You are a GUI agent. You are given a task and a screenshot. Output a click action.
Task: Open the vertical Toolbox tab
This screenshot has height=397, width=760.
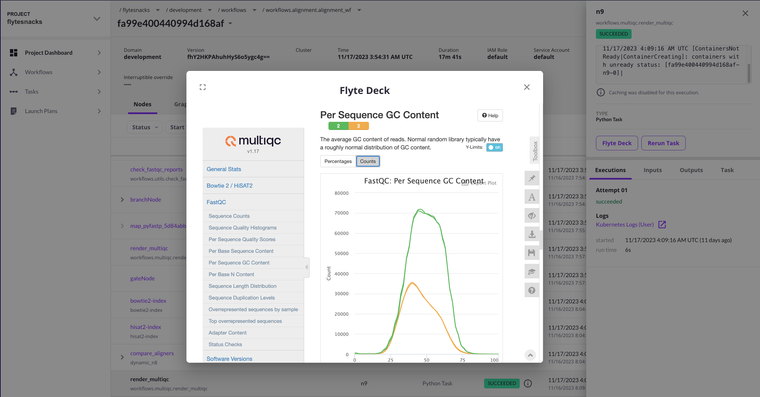(x=535, y=151)
